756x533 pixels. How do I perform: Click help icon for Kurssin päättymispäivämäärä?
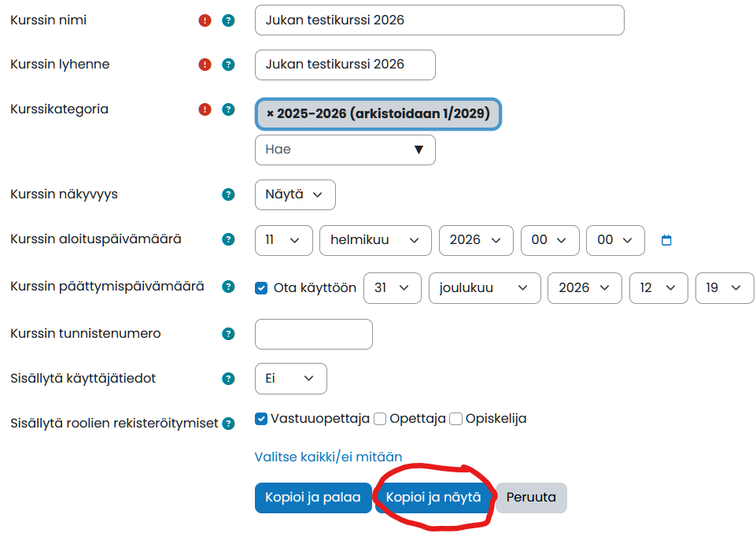(228, 287)
